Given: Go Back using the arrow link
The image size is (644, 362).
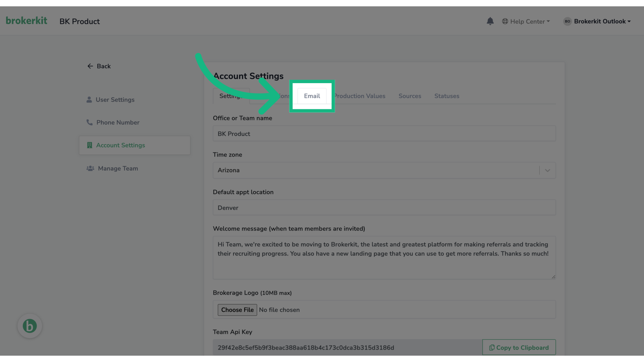Looking at the screenshot, I should coord(99,66).
